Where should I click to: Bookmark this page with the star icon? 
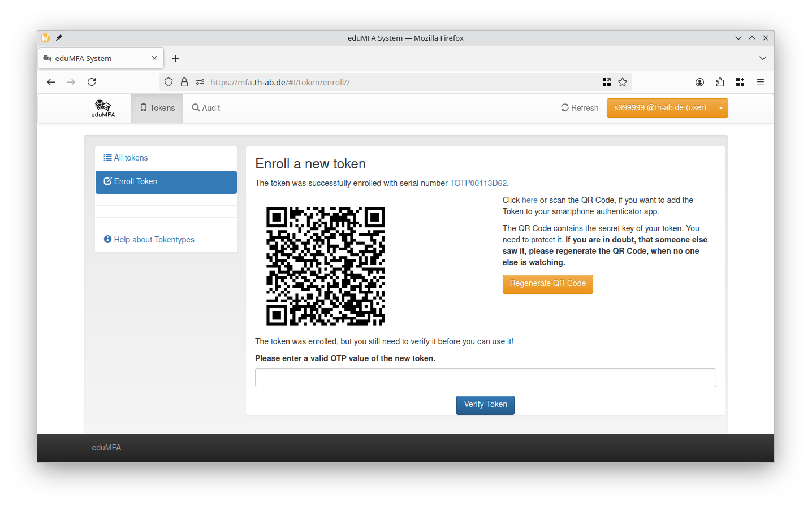tap(623, 82)
